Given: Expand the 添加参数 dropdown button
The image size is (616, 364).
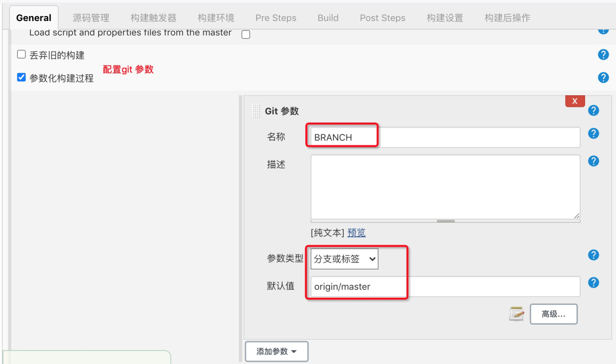Looking at the screenshot, I should (276, 351).
